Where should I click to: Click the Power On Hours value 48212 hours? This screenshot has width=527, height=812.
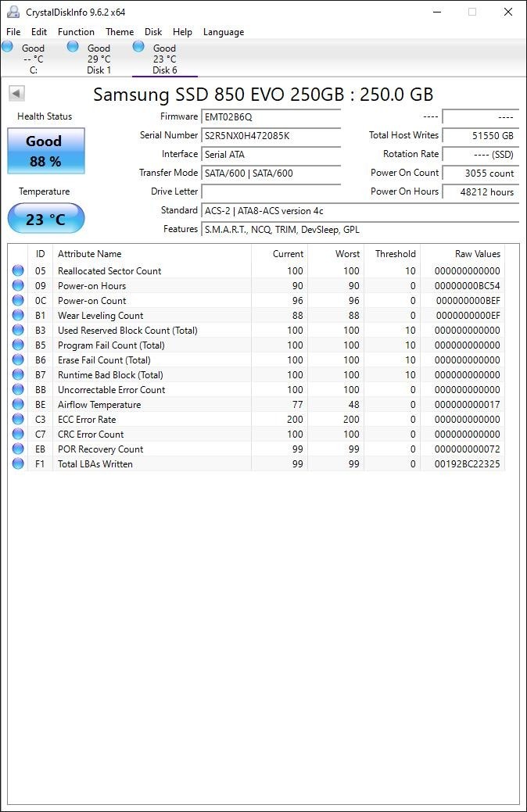[480, 191]
